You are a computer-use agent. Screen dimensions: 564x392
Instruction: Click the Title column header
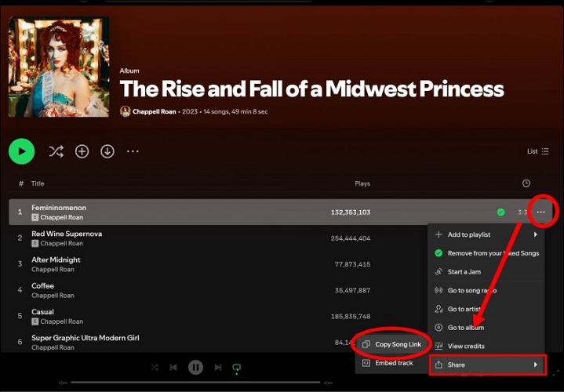click(x=38, y=183)
